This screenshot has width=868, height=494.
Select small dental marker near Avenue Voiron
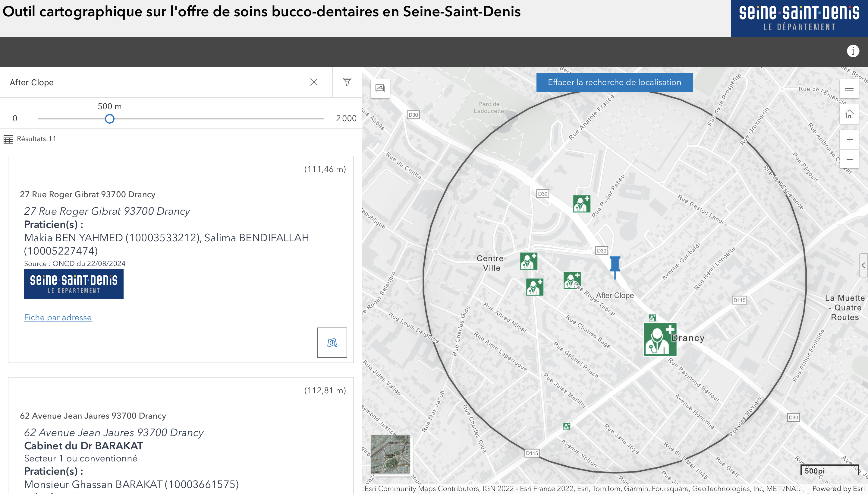[567, 426]
